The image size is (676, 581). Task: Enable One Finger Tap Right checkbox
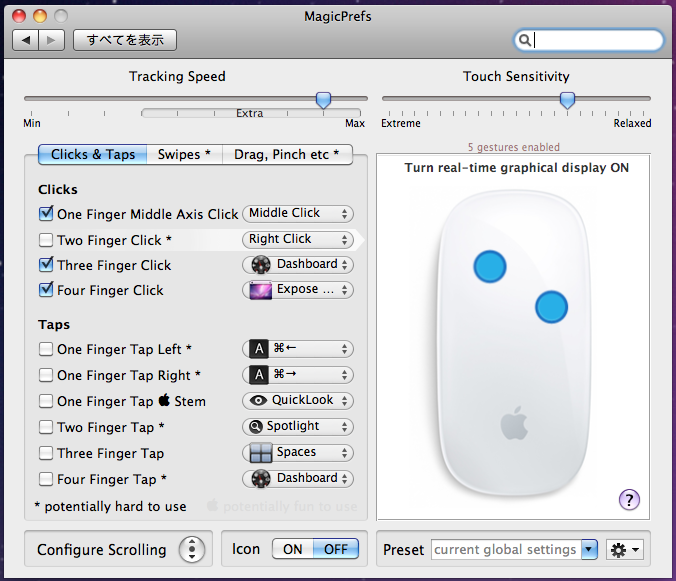(x=46, y=375)
